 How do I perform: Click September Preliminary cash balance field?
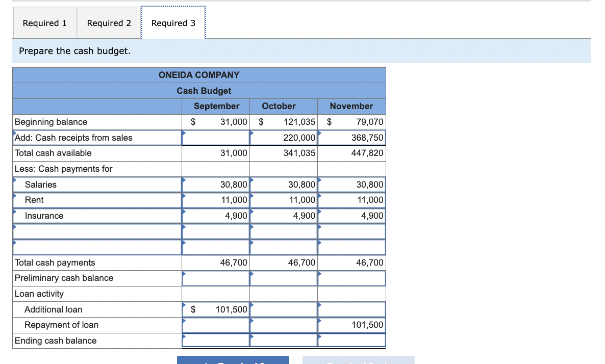tap(216, 278)
